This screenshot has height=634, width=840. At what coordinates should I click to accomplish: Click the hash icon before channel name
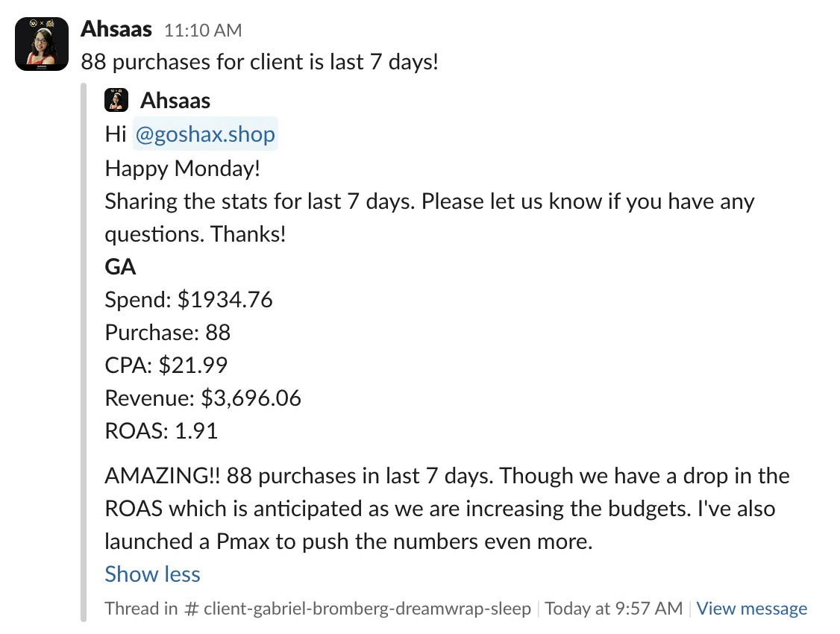click(x=191, y=609)
